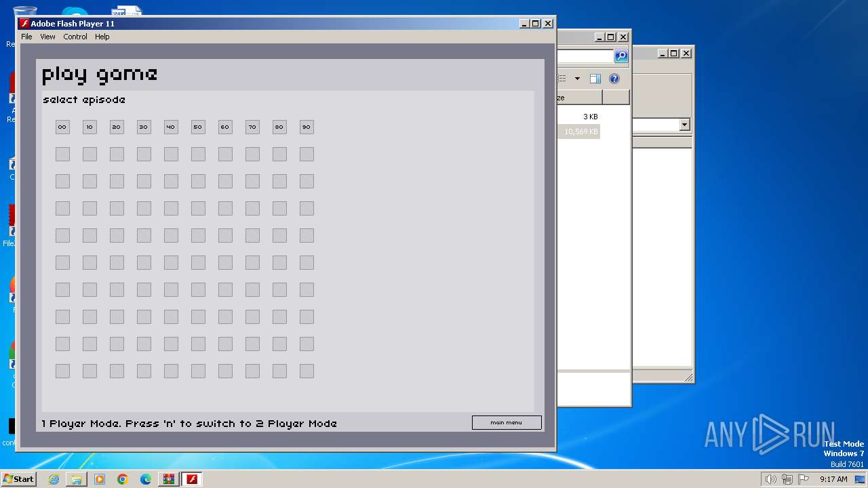Select episode 00 button
The width and height of the screenshot is (868, 488).
62,127
